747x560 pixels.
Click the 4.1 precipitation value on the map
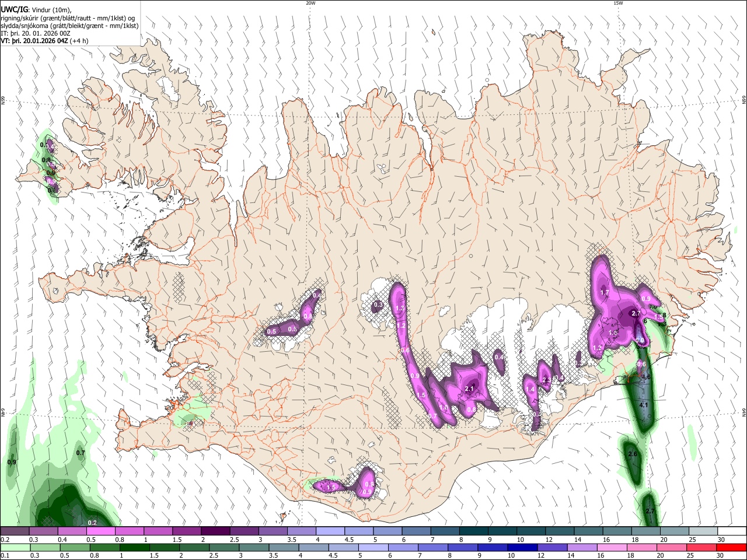click(644, 404)
